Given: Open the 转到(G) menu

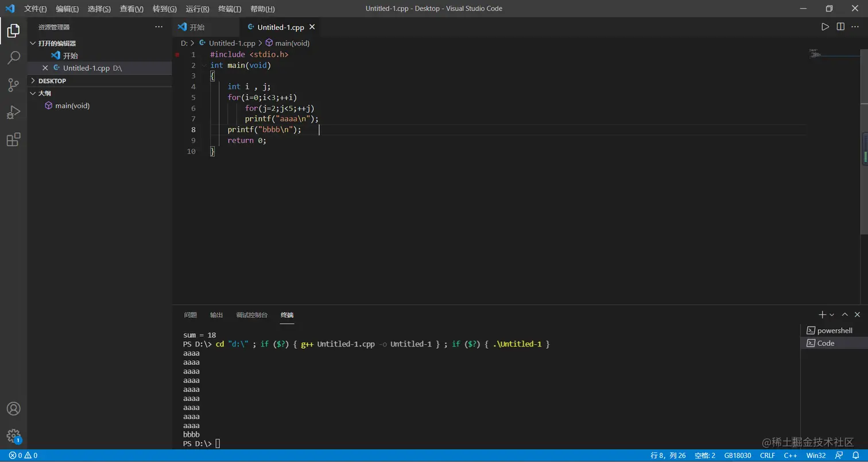Looking at the screenshot, I should coord(165,9).
